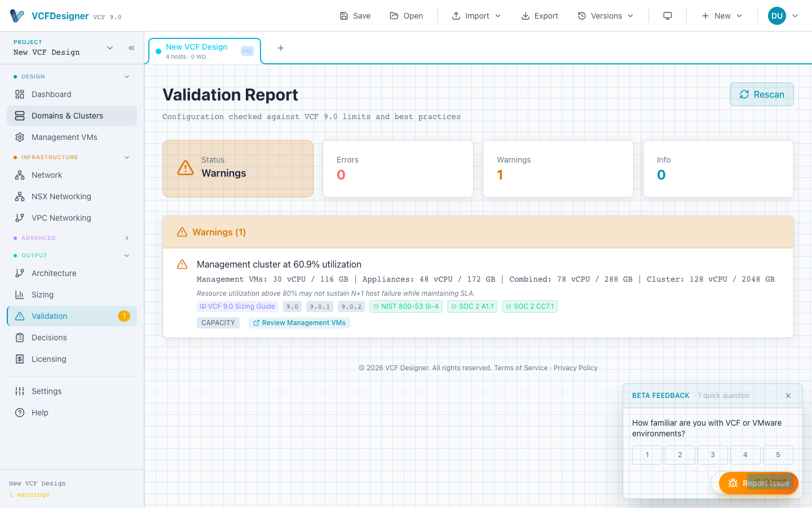
Task: Open the VCF 9.0 Sizing Guide link
Action: coord(237,306)
